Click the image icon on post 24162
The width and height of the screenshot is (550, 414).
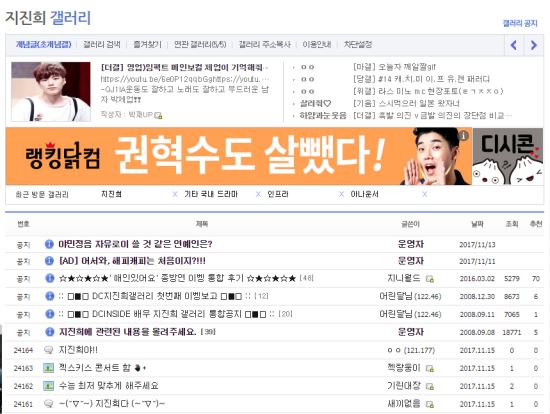pos(48,386)
